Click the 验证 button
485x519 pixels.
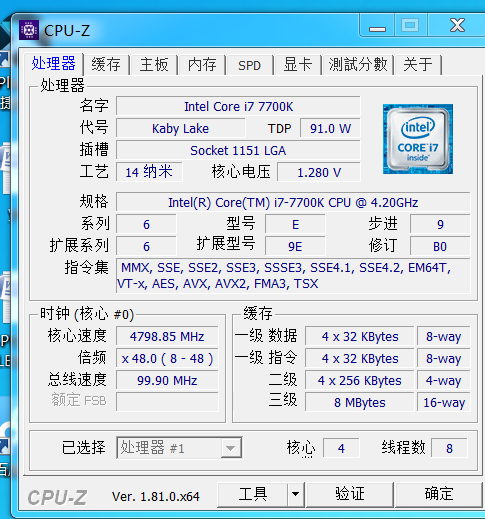coord(350,494)
